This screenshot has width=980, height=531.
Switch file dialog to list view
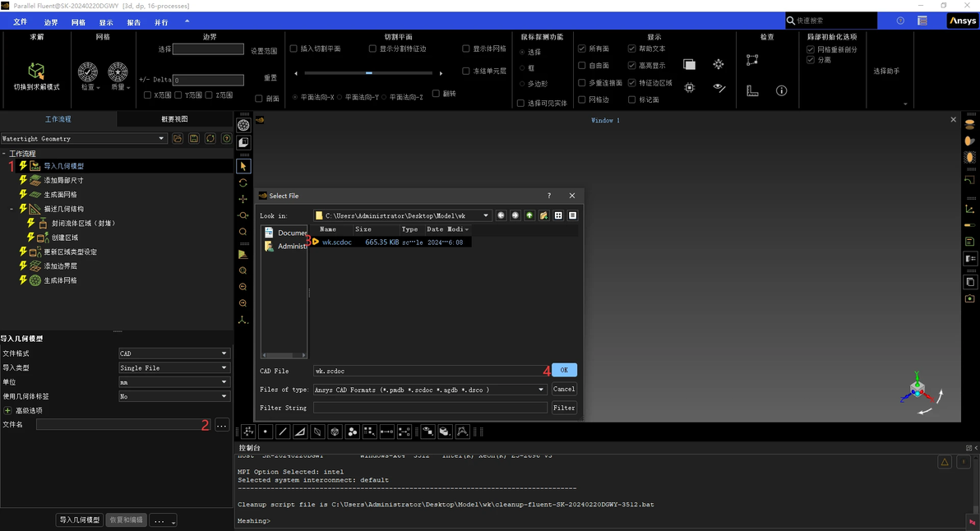point(558,215)
